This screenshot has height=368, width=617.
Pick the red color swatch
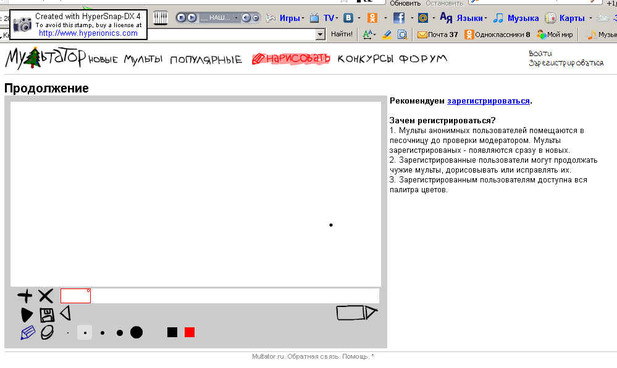(190, 332)
